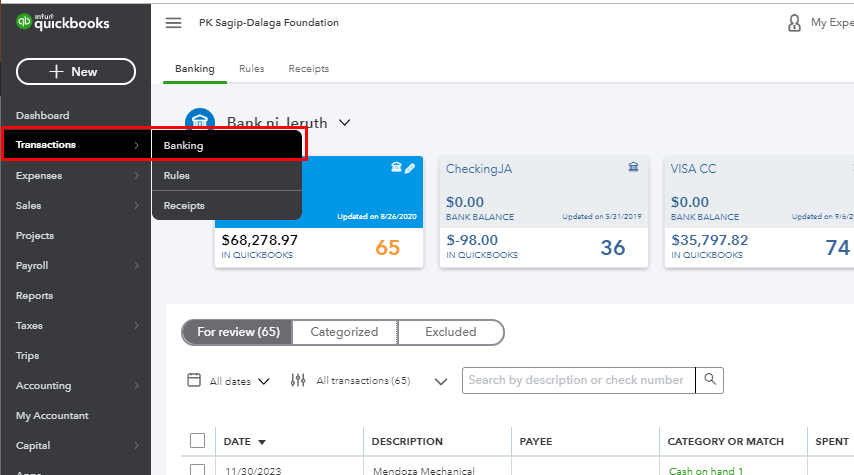
Task: Expand the Sales sidebar chevron
Action: pyautogui.click(x=136, y=205)
